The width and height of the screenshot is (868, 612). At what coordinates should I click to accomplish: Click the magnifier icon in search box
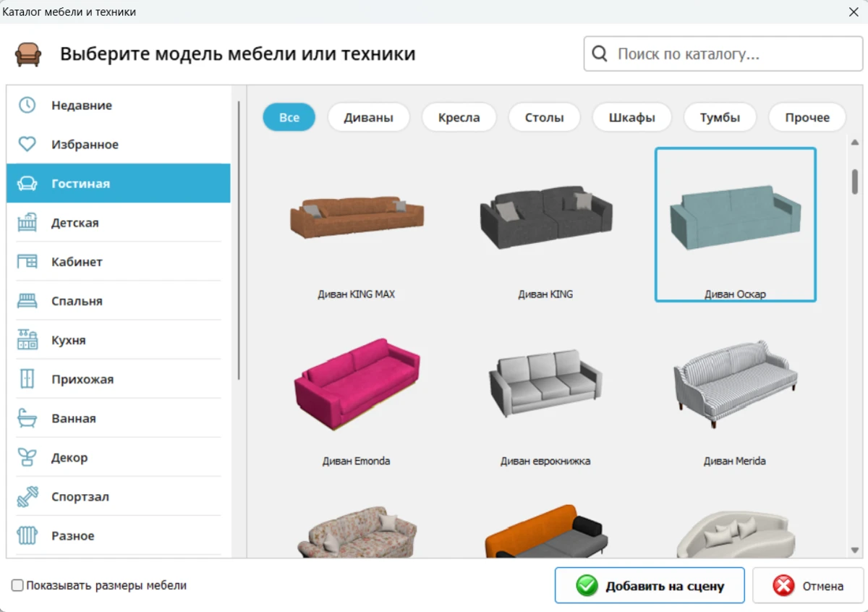point(600,54)
